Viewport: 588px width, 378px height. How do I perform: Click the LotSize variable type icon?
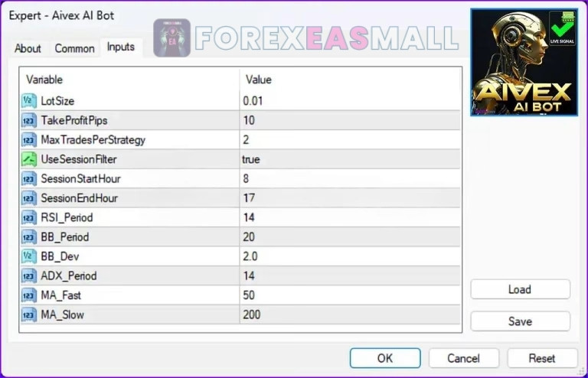pos(29,101)
